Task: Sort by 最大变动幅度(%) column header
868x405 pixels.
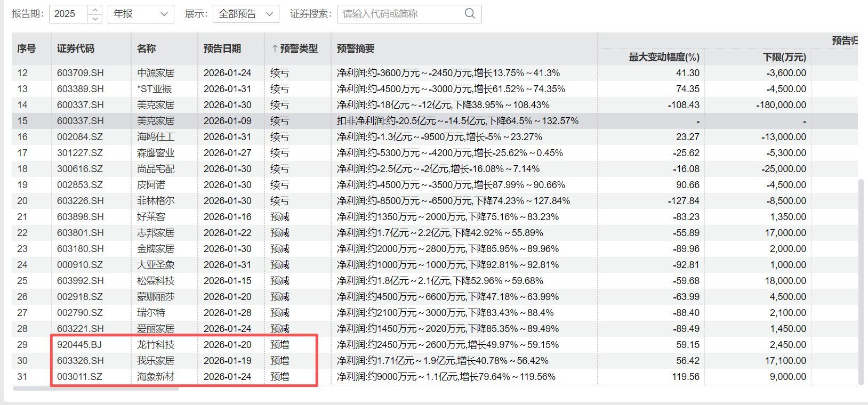Action: click(x=664, y=57)
